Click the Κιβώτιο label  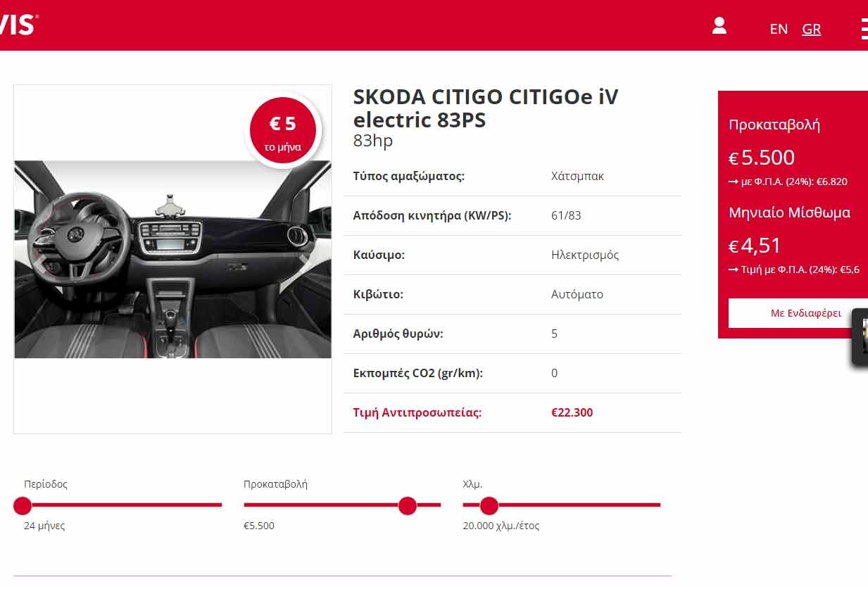coord(378,294)
